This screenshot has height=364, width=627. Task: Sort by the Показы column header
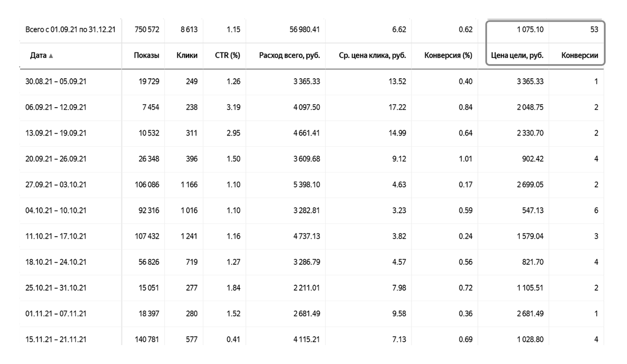click(146, 56)
